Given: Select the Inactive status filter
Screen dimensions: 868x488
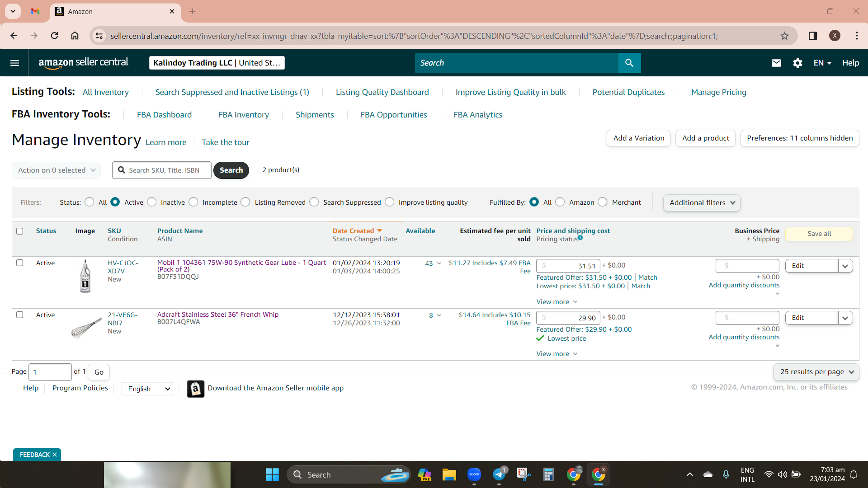Looking at the screenshot, I should click(x=152, y=202).
